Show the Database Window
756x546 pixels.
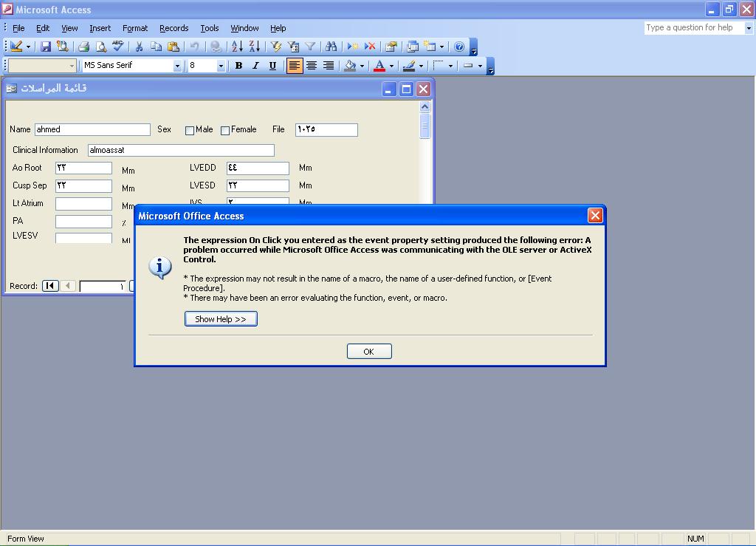[413, 47]
